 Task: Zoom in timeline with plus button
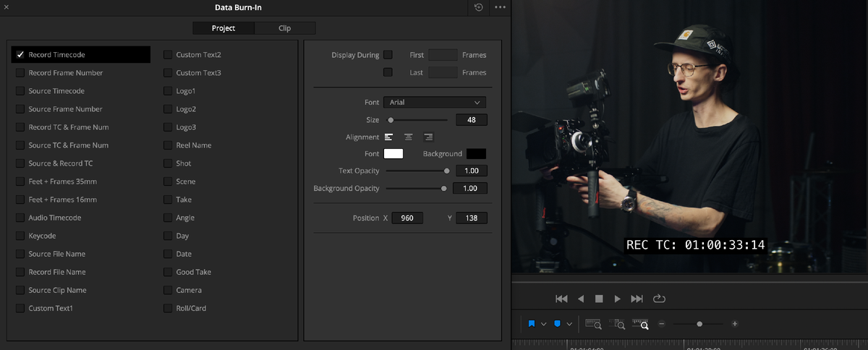point(735,324)
